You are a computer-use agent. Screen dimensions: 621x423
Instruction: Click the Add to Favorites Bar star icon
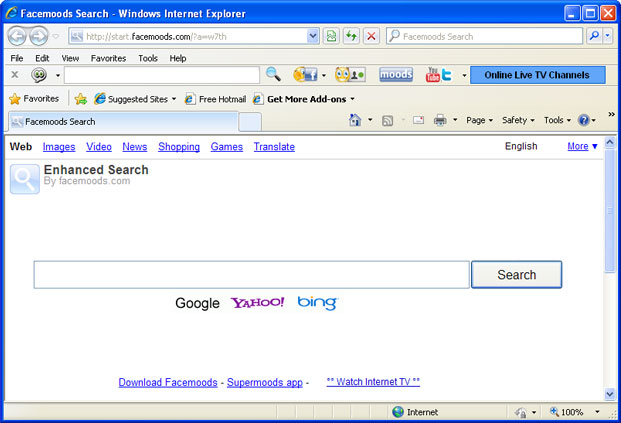click(x=80, y=99)
